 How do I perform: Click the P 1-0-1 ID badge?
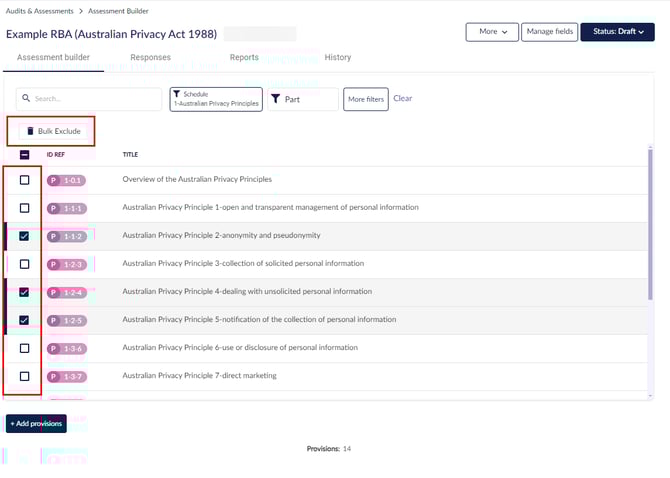coord(67,180)
